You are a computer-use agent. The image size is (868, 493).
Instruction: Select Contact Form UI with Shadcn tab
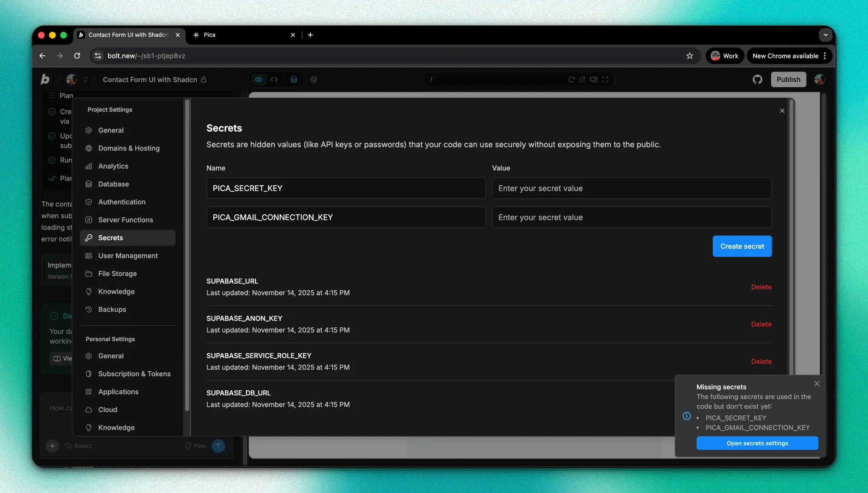pyautogui.click(x=129, y=35)
